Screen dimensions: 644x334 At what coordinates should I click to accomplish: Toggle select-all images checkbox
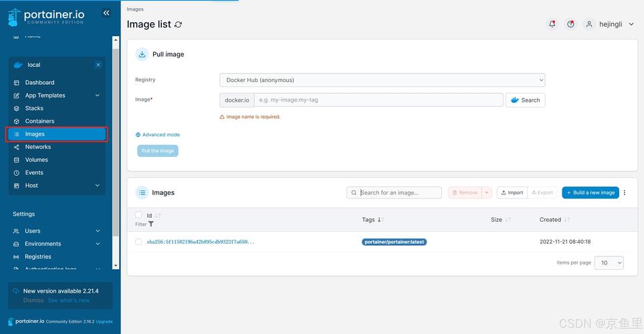pos(138,215)
